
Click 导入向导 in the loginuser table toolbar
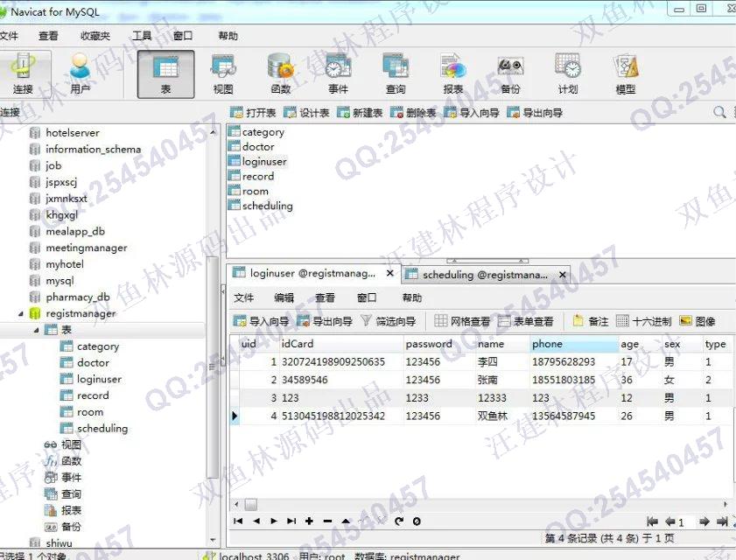click(262, 321)
